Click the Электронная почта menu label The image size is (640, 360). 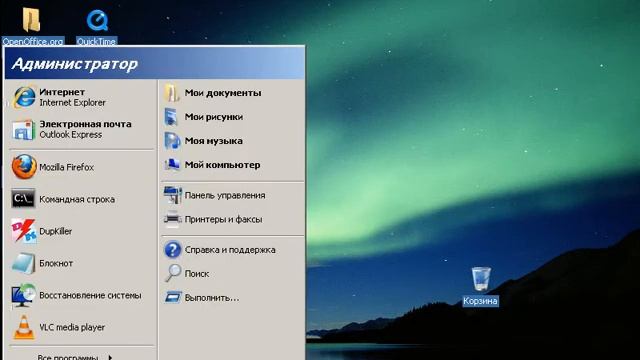pyautogui.click(x=85, y=124)
